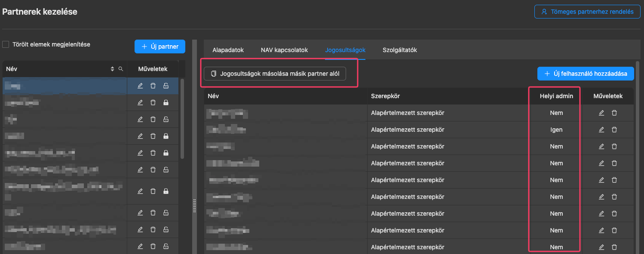Click the Tömeges partnerhez rendelés button

[x=587, y=12]
